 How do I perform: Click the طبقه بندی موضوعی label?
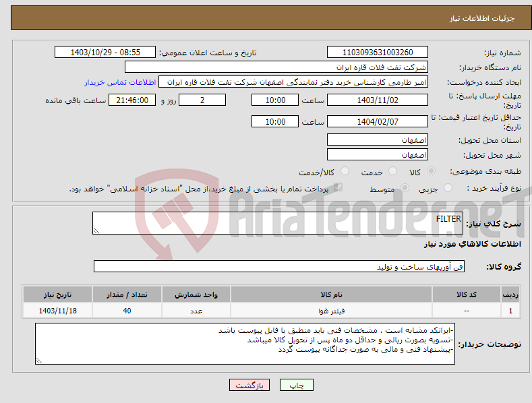(485, 172)
